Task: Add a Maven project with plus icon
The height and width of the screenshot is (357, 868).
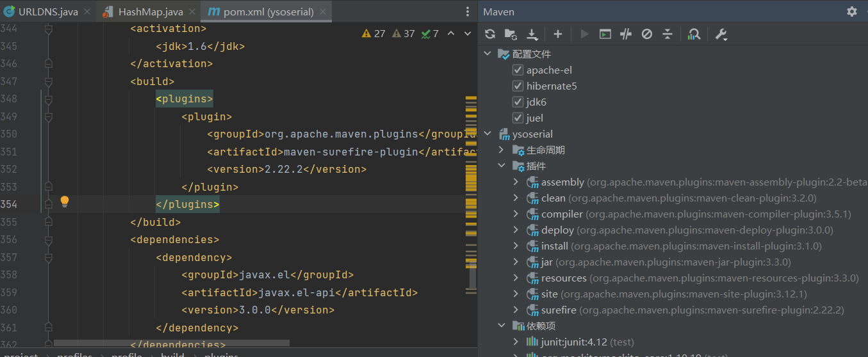Action: coord(557,34)
